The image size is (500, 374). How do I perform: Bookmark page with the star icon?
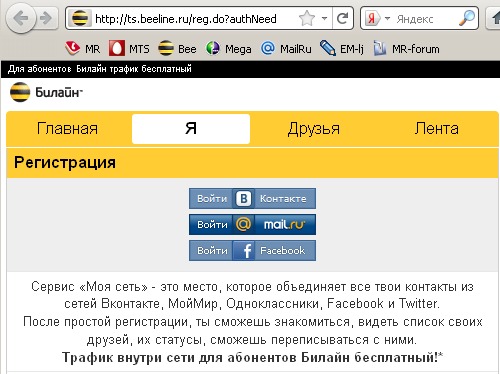point(306,18)
